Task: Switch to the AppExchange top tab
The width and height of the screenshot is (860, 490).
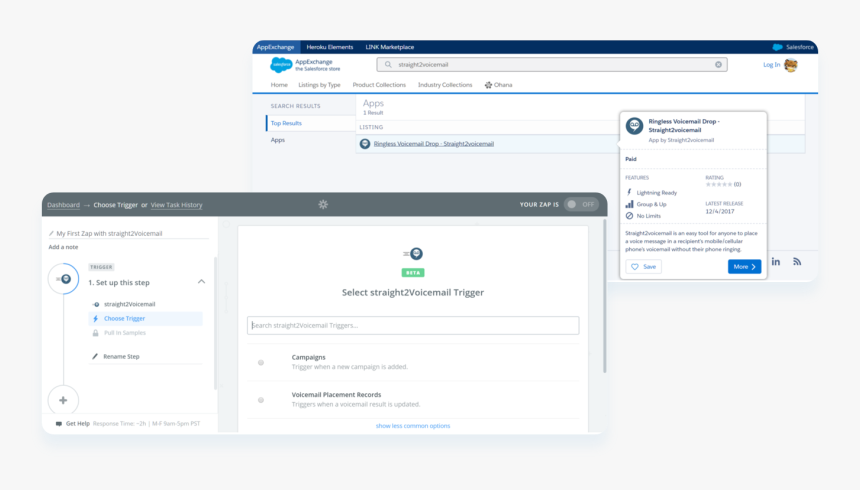Action: [x=275, y=47]
